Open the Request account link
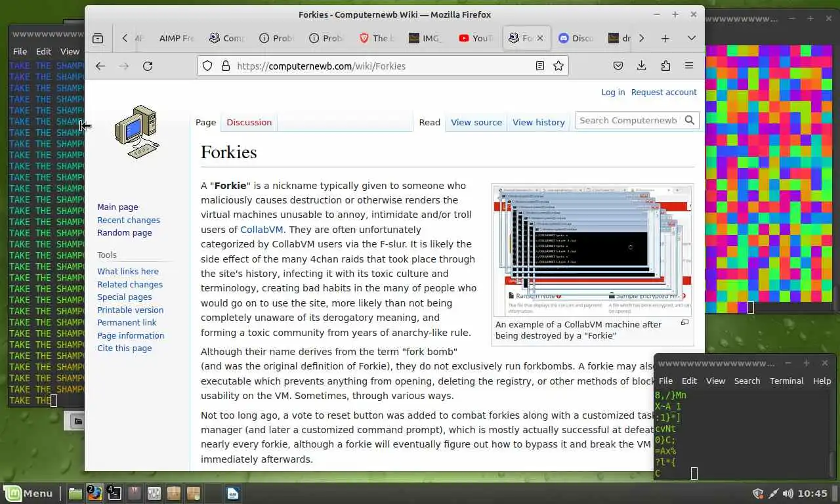Viewport: 840px width, 504px height. (663, 92)
